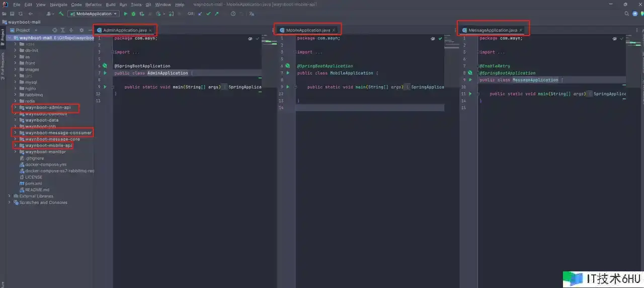Click run gutter arrow beside class MobileApplication

(288, 73)
